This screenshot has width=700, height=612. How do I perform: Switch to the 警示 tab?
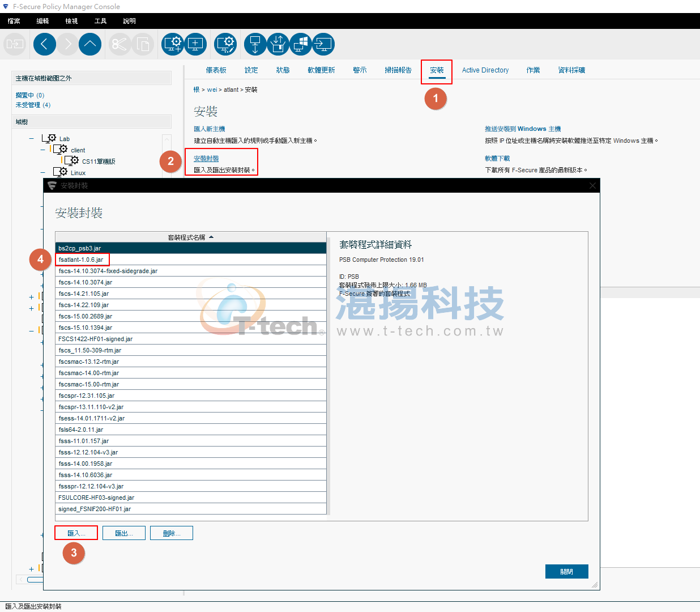pyautogui.click(x=360, y=70)
